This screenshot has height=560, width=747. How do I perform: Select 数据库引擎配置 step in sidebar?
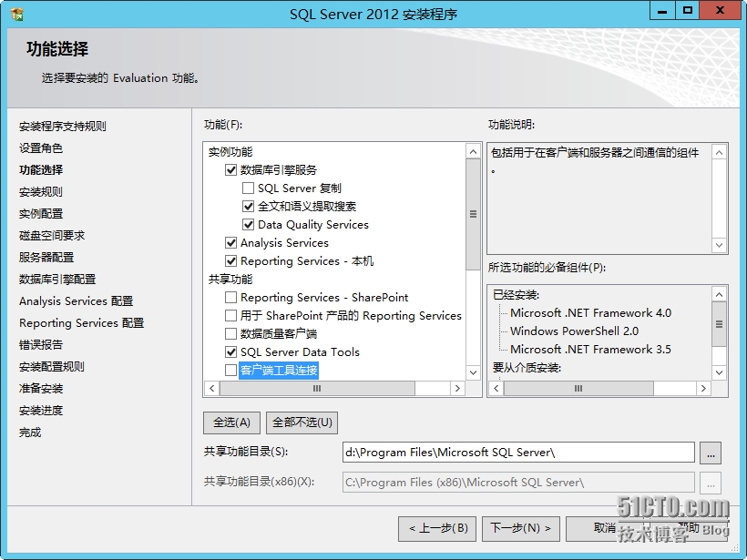coord(57,279)
